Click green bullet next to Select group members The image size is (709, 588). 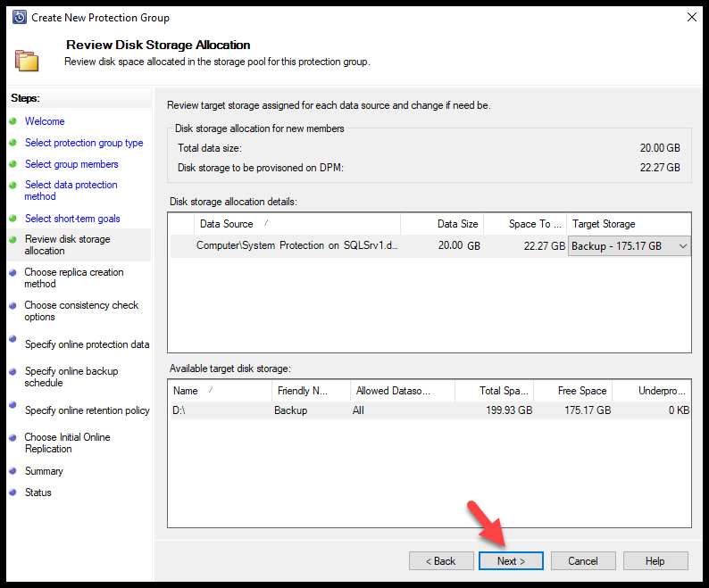coord(13,163)
